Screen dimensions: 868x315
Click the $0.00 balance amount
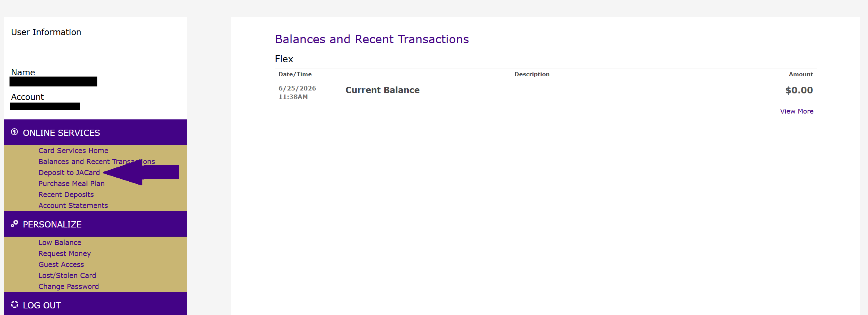(x=799, y=90)
